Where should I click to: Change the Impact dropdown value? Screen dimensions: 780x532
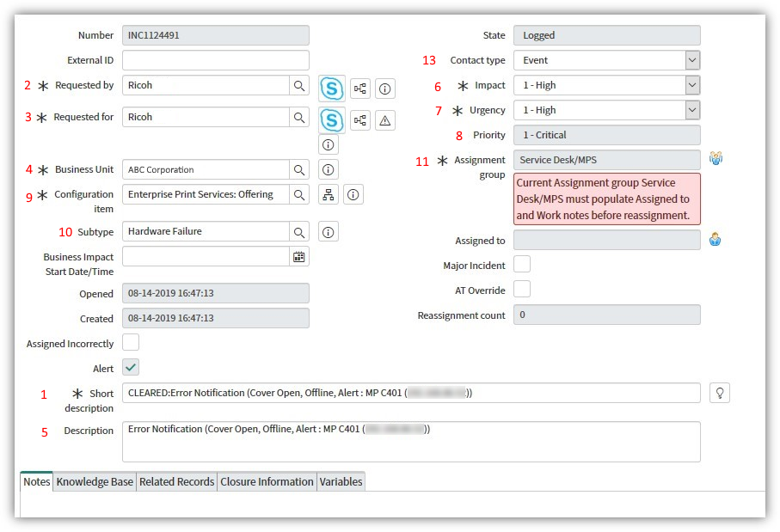(x=693, y=84)
